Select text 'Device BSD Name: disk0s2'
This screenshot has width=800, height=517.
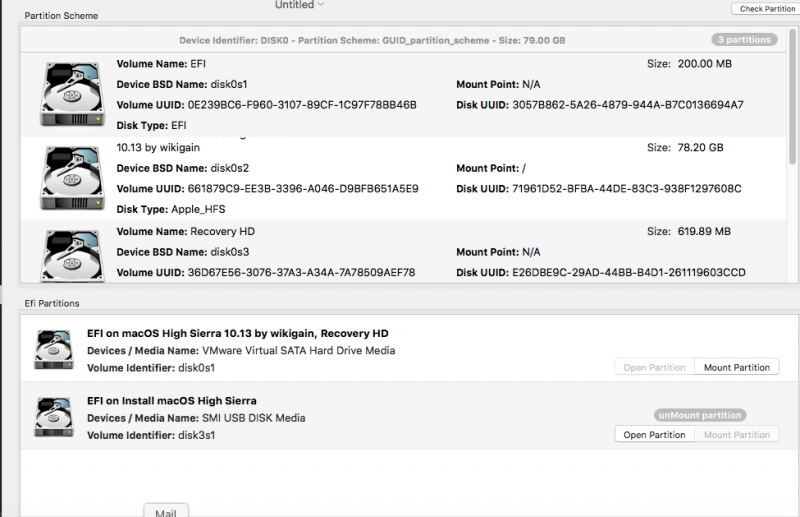183,168
